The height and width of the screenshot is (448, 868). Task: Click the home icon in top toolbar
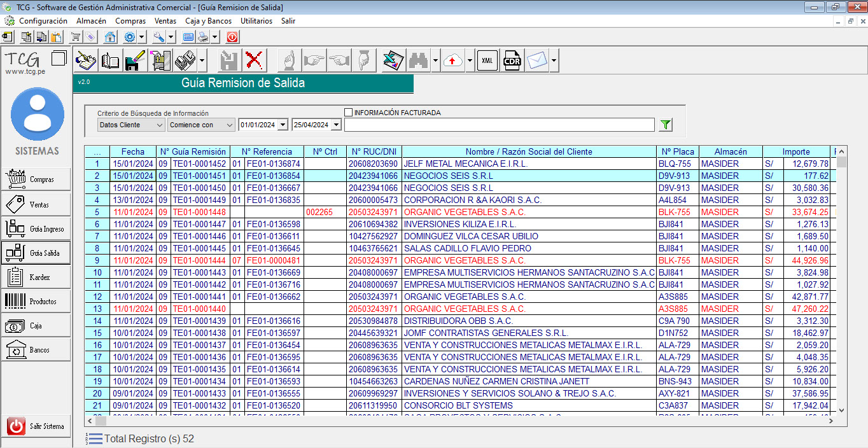110,38
